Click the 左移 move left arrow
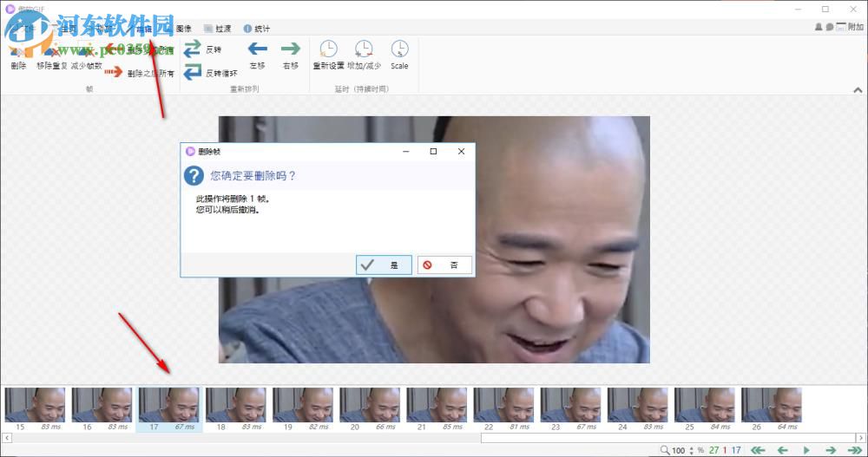 pyautogui.click(x=258, y=49)
